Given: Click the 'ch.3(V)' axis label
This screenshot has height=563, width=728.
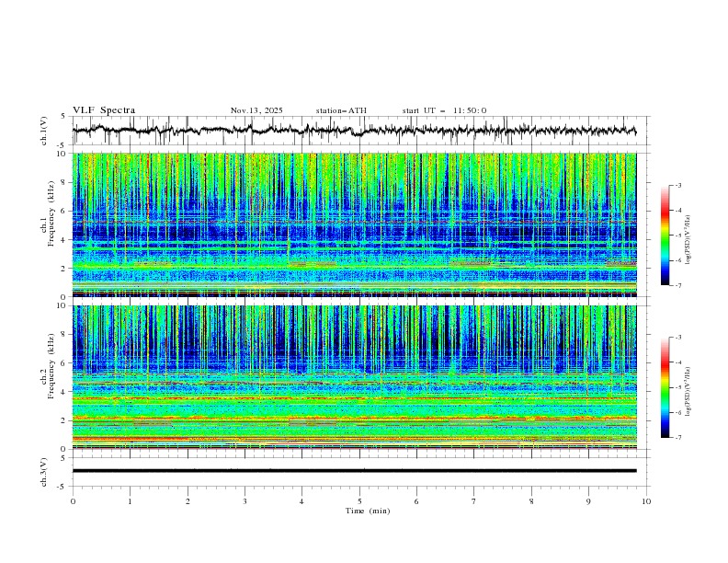Looking at the screenshot, I should point(44,472).
